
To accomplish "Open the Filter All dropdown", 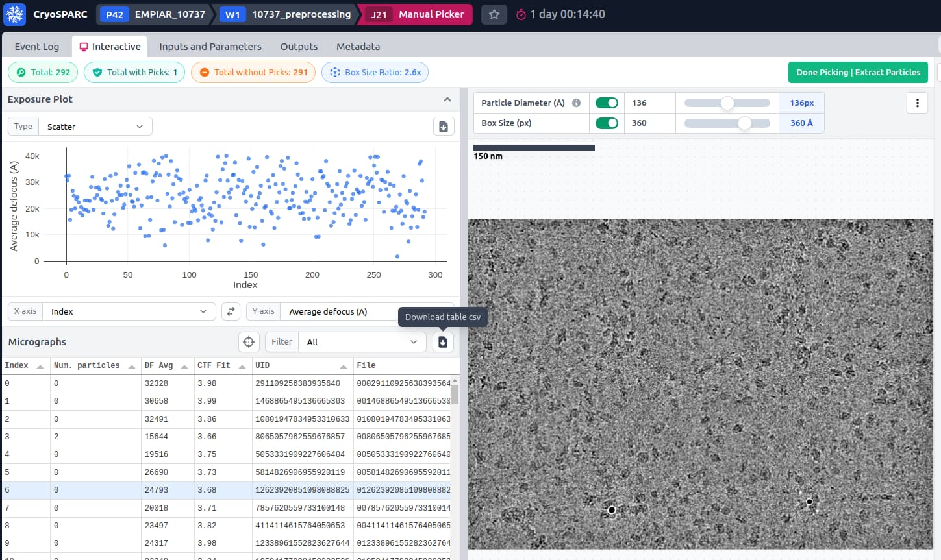I will point(362,342).
